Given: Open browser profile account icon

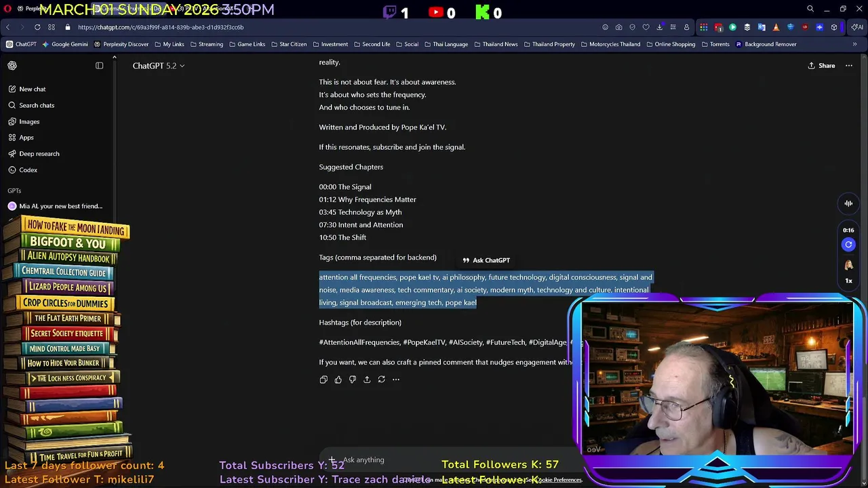Looking at the screenshot, I should pyautogui.click(x=686, y=27).
